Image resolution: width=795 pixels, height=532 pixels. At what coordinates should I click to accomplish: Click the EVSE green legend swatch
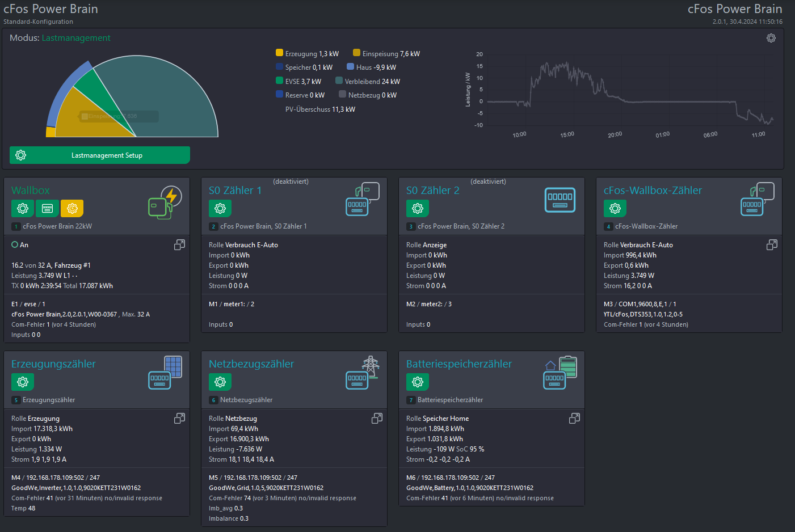(x=279, y=81)
